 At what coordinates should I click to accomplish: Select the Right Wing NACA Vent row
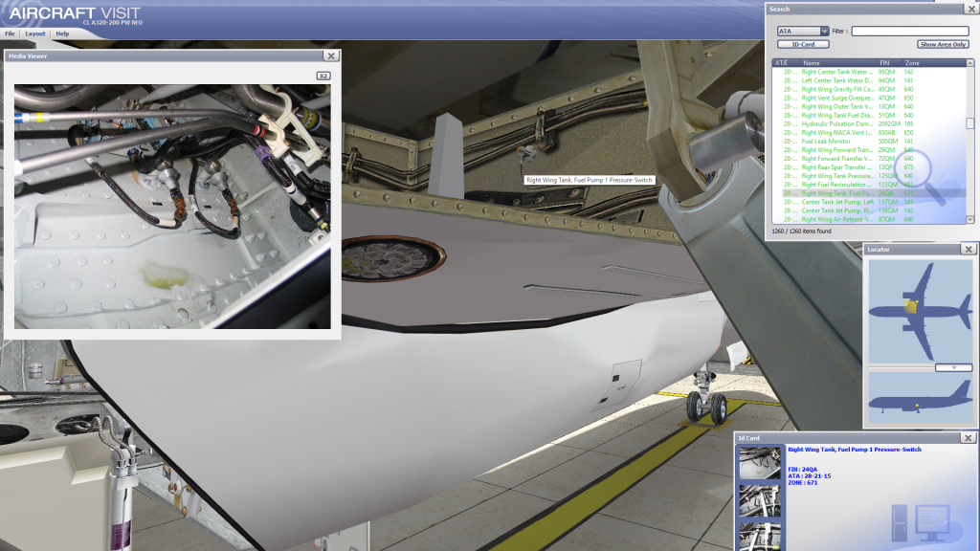(x=869, y=132)
